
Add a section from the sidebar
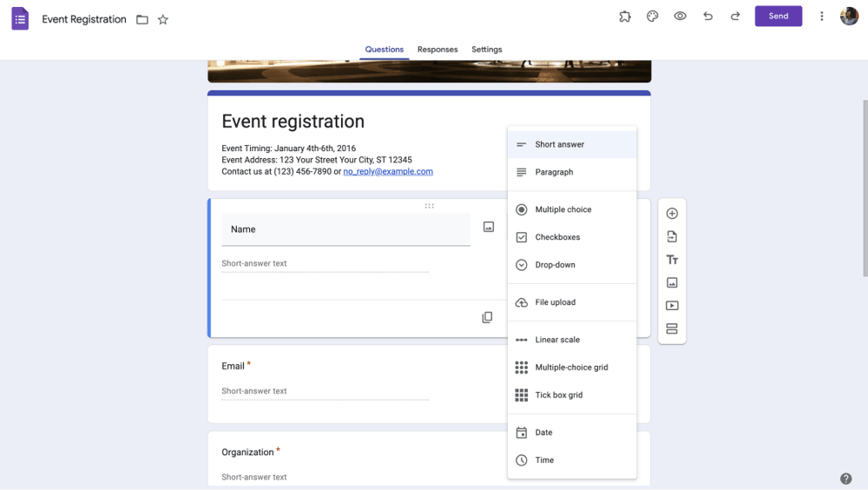point(672,329)
